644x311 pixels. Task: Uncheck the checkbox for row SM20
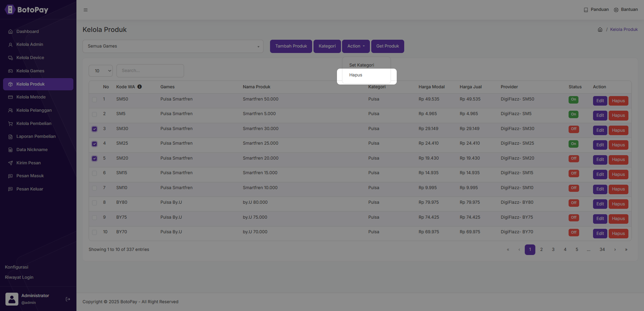tap(94, 159)
